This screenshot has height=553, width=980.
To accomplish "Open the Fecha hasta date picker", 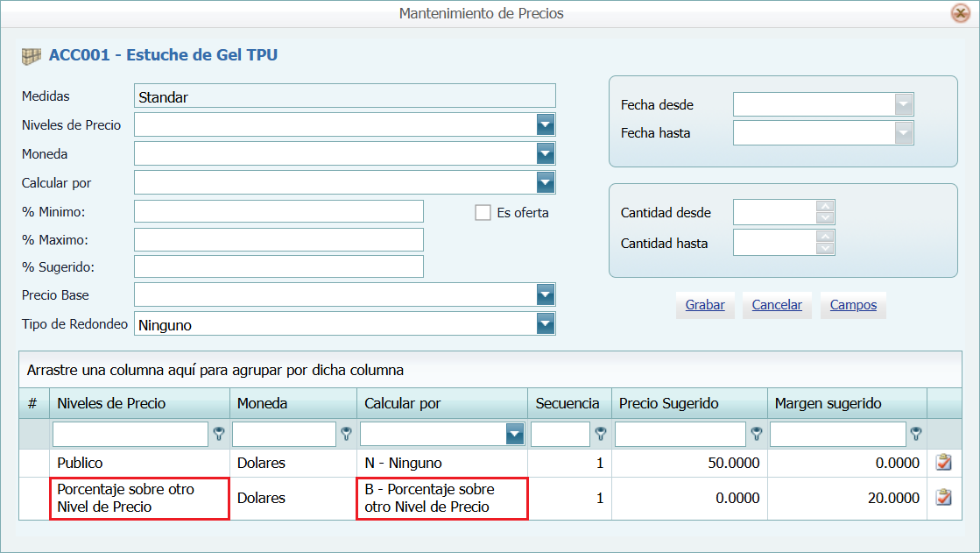I will coord(905,132).
